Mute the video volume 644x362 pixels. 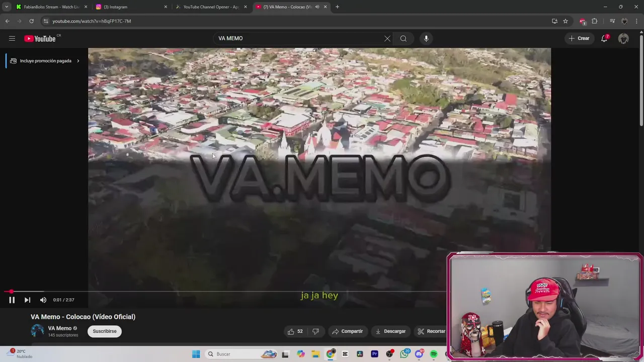(x=43, y=300)
